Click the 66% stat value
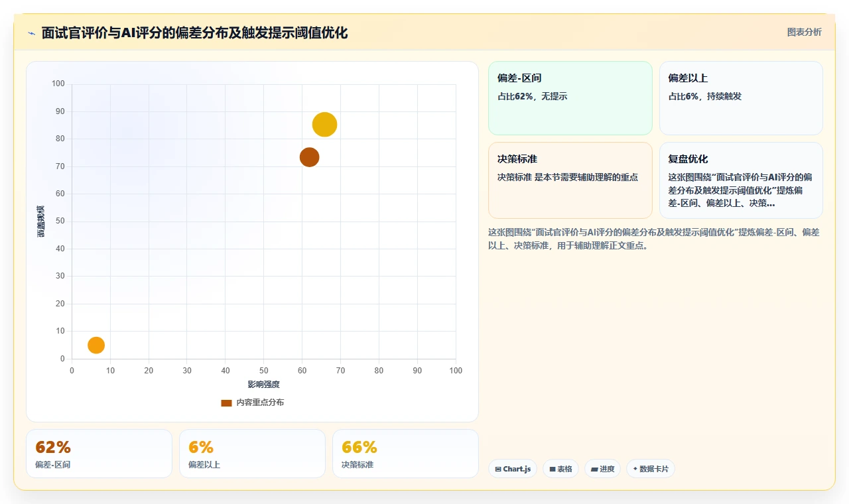 click(x=359, y=447)
